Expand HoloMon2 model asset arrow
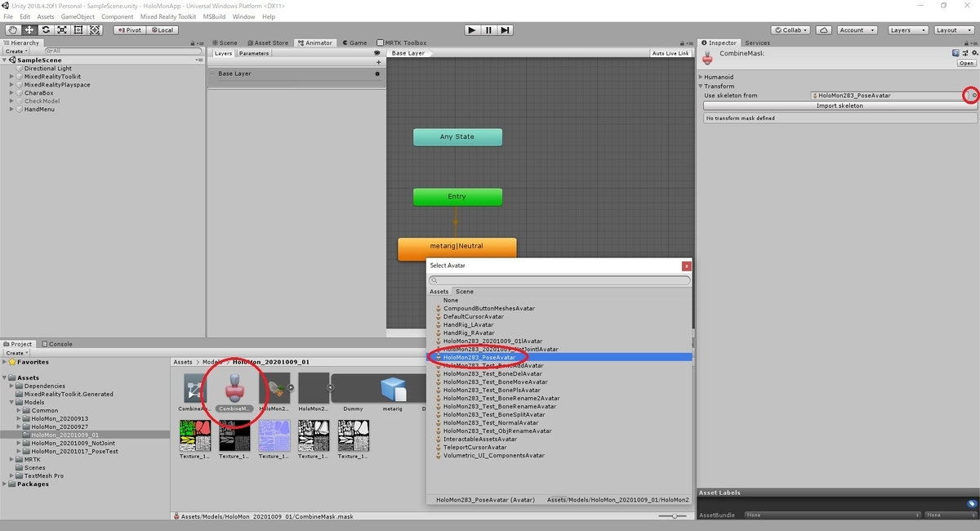Viewport: 980px width, 531px height. tap(291, 388)
